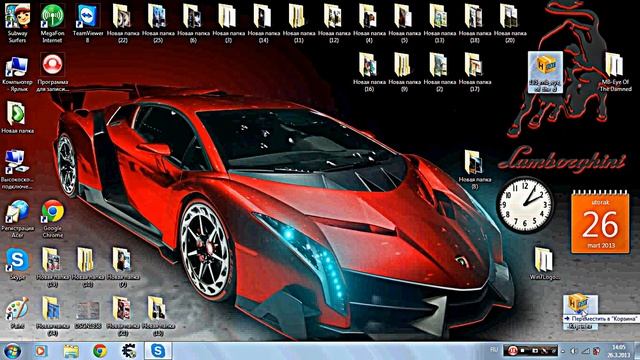Screen dimensions: 640x360
Task: Stop recording using white square button
Action: click(523, 351)
